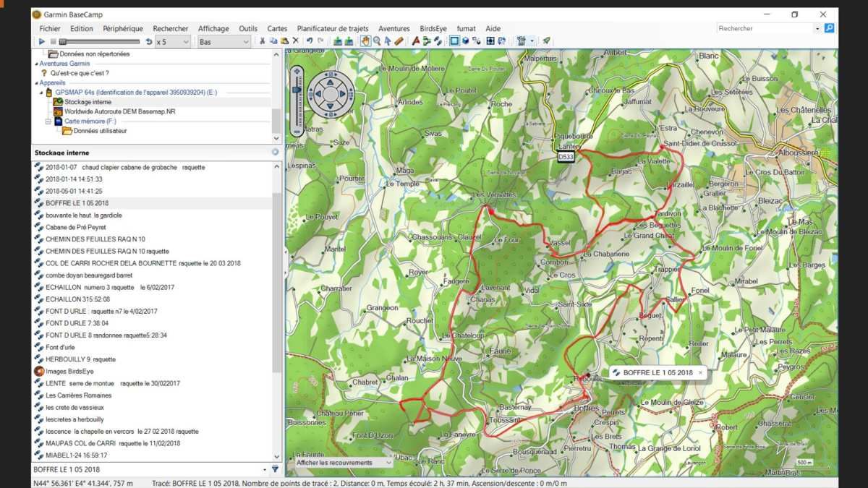Screen dimensions: 868x488
Task: Click inside the Rechercher search field
Action: click(765, 28)
